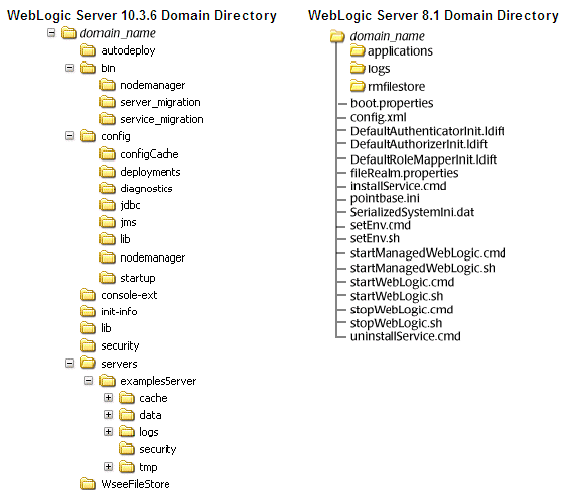
Task: Select the boot.properties file entry
Action: [392, 103]
